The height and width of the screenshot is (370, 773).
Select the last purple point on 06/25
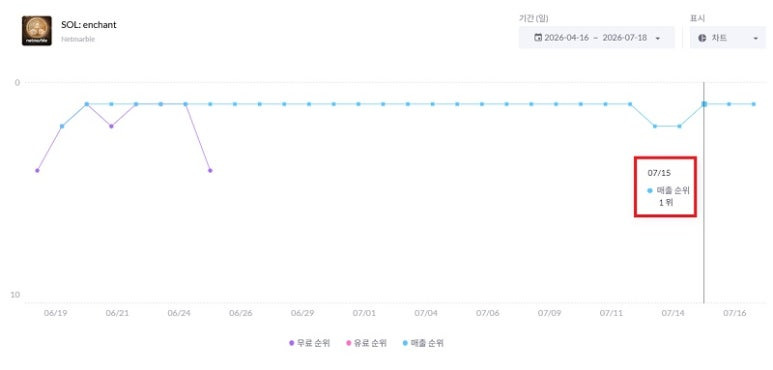(x=210, y=170)
